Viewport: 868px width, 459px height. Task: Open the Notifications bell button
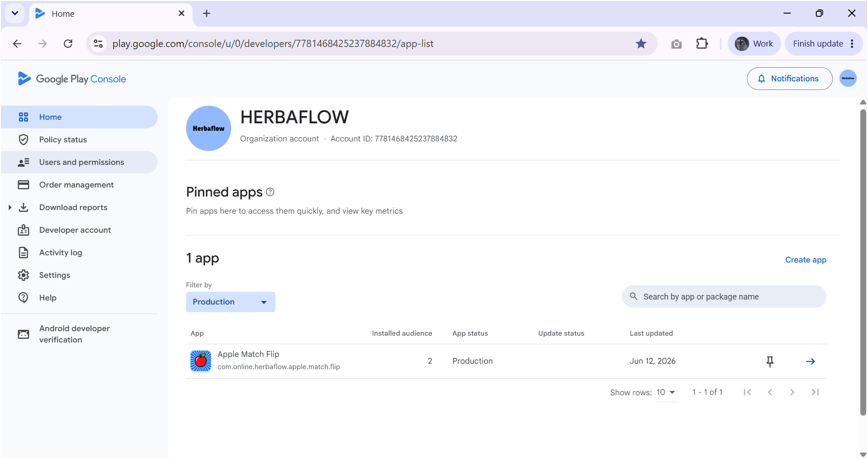(789, 79)
